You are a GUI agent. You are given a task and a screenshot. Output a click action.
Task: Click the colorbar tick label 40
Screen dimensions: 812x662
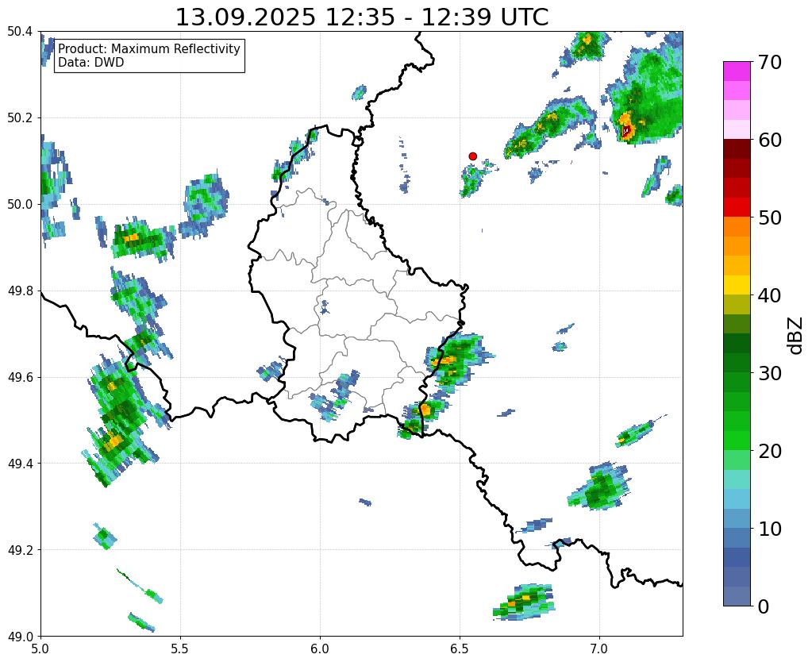pos(769,295)
